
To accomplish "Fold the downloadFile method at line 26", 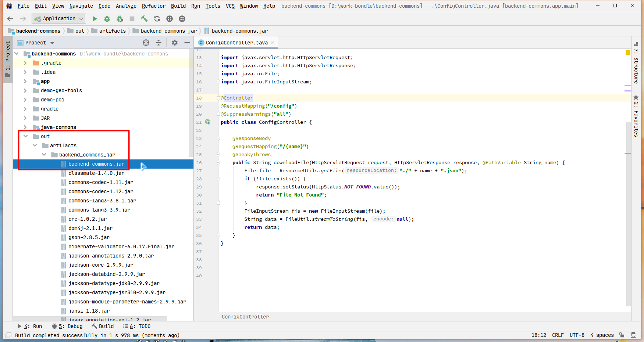I will click(218, 163).
